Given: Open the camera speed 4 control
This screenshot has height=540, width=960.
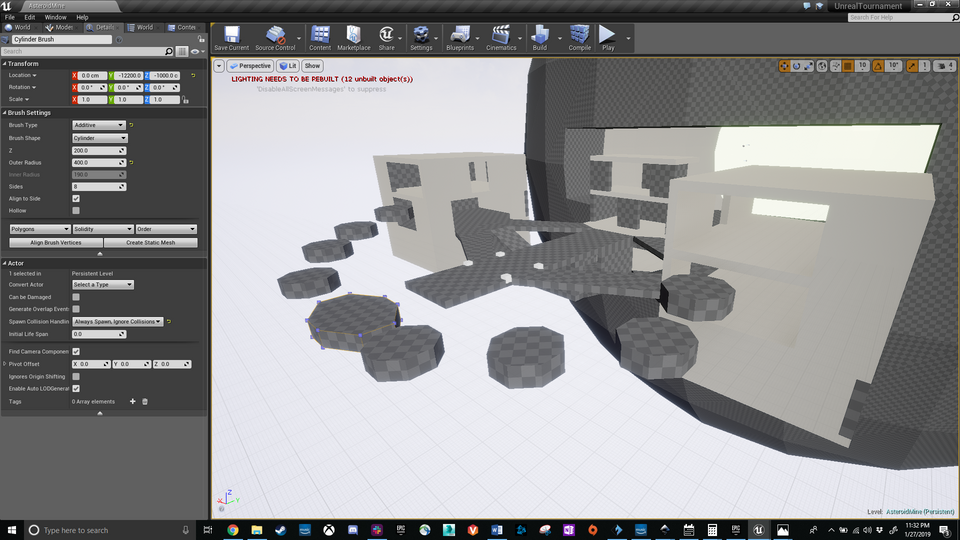Looking at the screenshot, I should point(943,66).
